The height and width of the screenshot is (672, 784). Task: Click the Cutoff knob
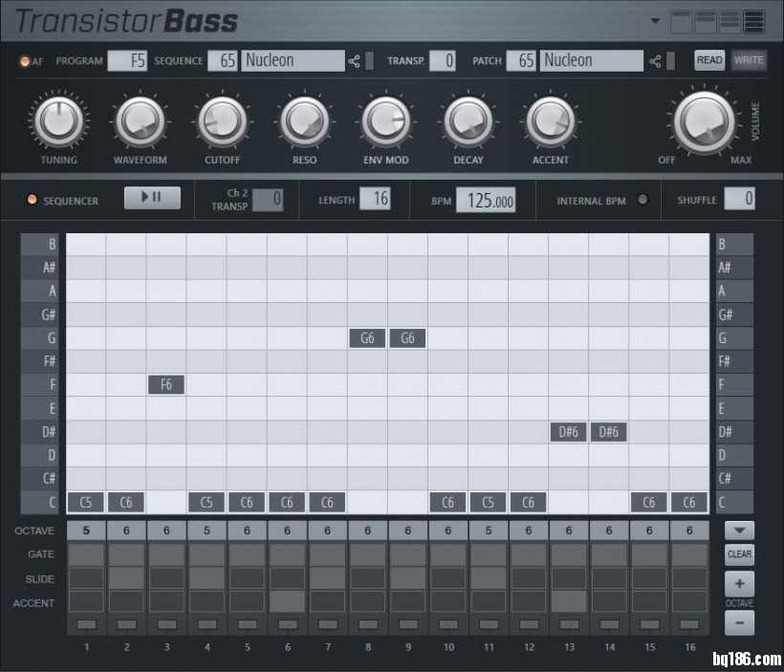point(223,121)
